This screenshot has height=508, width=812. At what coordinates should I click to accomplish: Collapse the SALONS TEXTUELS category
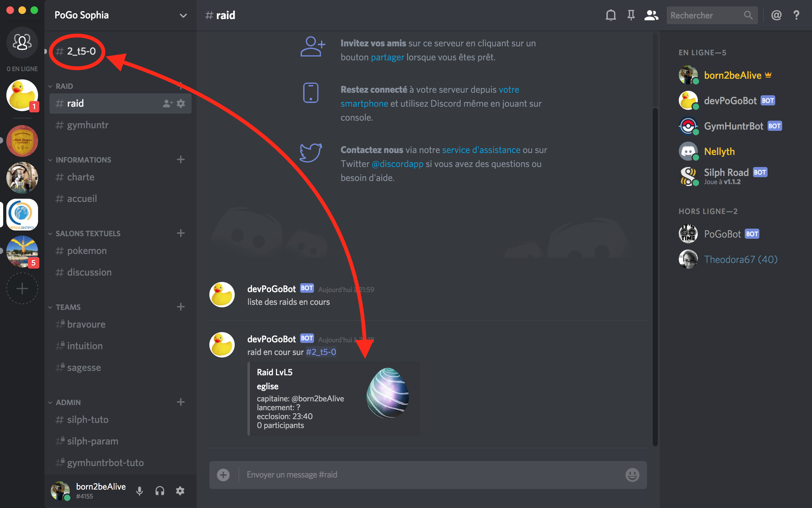tap(84, 233)
